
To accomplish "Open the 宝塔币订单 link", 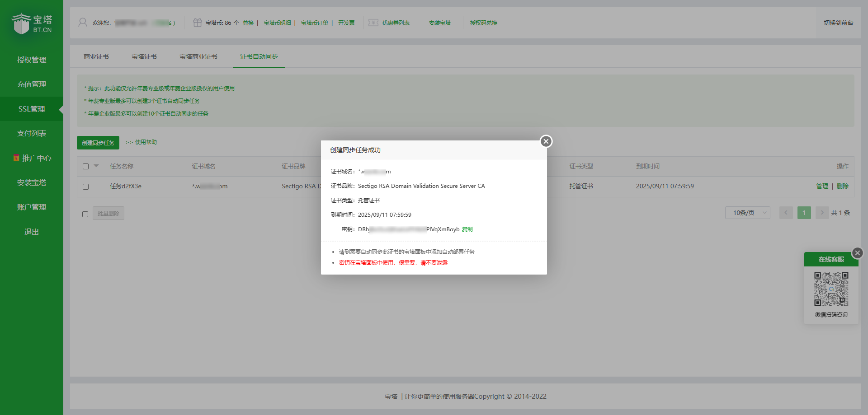I will click(315, 23).
